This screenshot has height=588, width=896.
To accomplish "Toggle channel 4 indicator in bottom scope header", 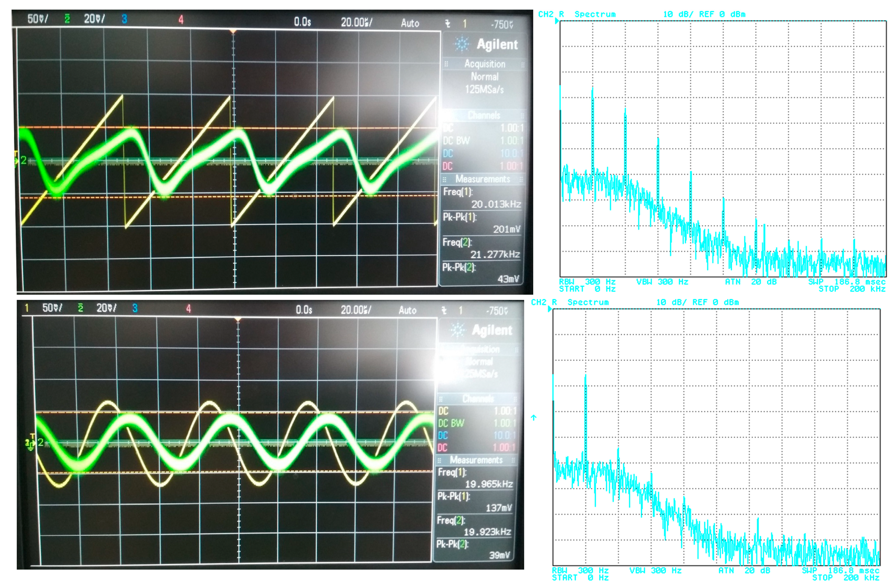I will (188, 309).
